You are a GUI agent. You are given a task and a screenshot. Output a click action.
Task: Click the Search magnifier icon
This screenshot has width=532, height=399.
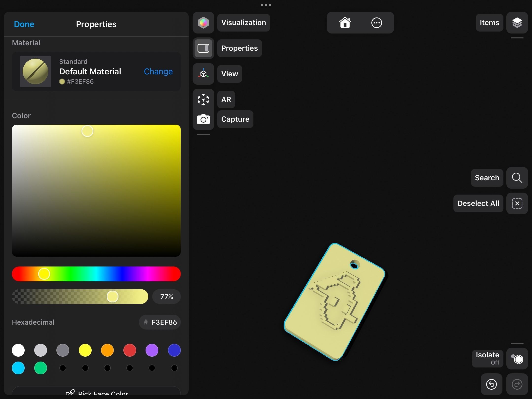(517, 178)
